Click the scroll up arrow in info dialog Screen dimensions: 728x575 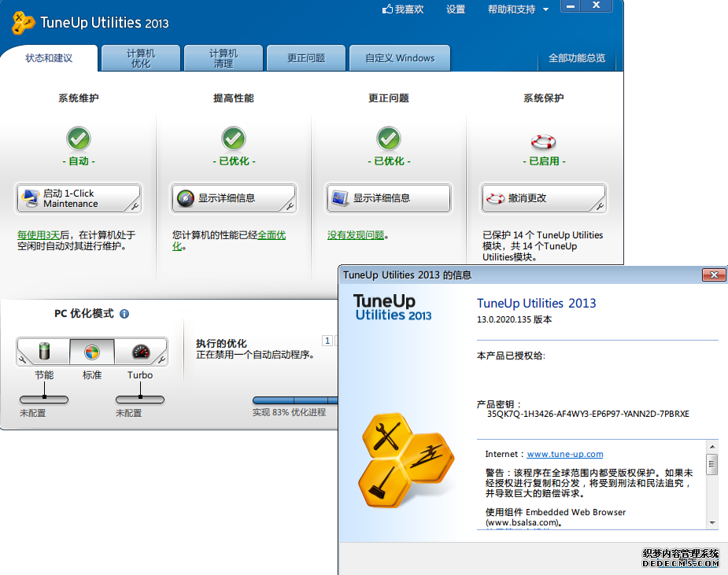pyautogui.click(x=712, y=447)
